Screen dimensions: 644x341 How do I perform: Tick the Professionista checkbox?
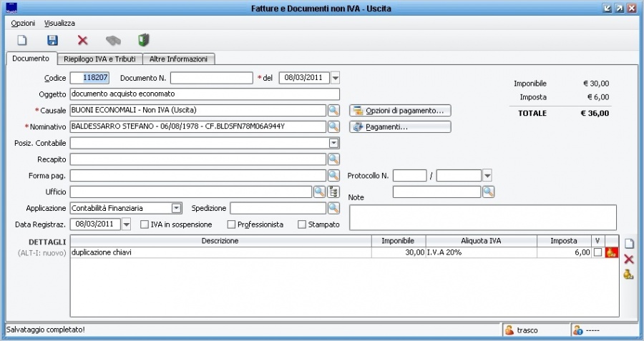pyautogui.click(x=231, y=224)
